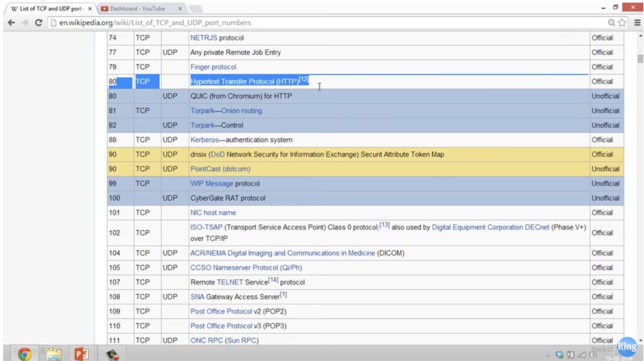Open the Hypertext Transfer Protocol link
Viewport: 644px width, 361px height.
pos(244,82)
